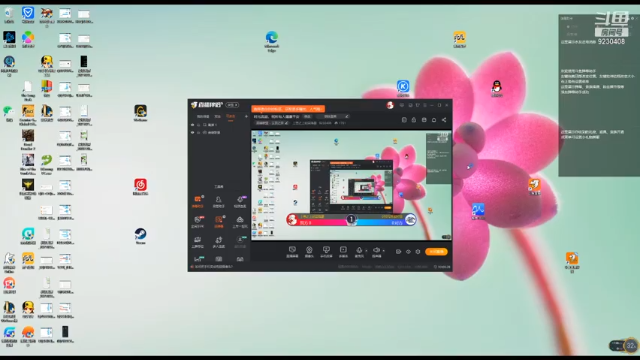Select the Microsoft Edge desktop shortcut
The image size is (640, 360).
pos(271,41)
